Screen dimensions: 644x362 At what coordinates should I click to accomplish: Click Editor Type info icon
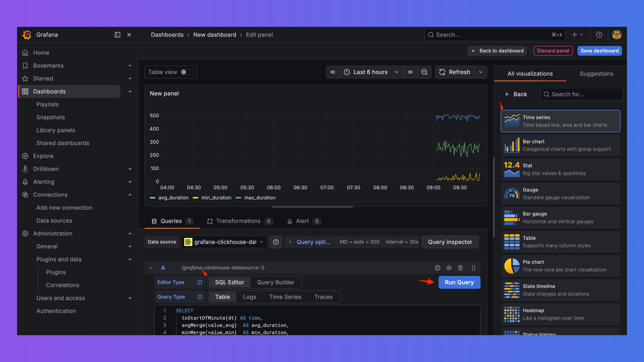coord(200,282)
